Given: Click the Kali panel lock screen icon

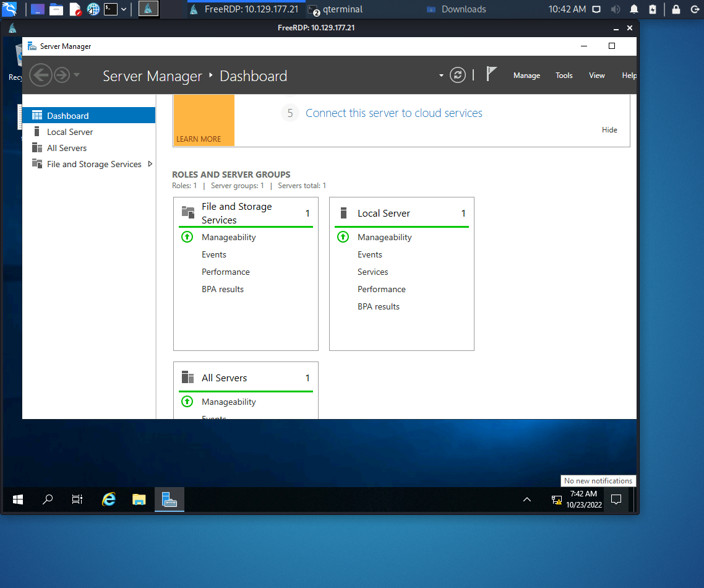Looking at the screenshot, I should click(676, 9).
